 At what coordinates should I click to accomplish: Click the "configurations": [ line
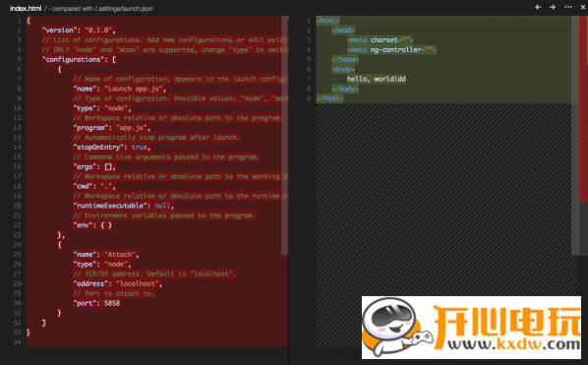pos(79,59)
